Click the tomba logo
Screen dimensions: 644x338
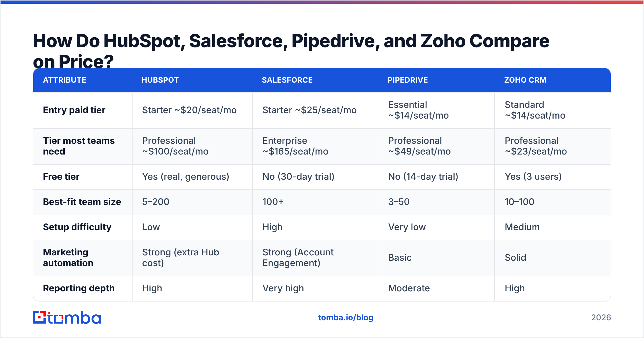67,317
